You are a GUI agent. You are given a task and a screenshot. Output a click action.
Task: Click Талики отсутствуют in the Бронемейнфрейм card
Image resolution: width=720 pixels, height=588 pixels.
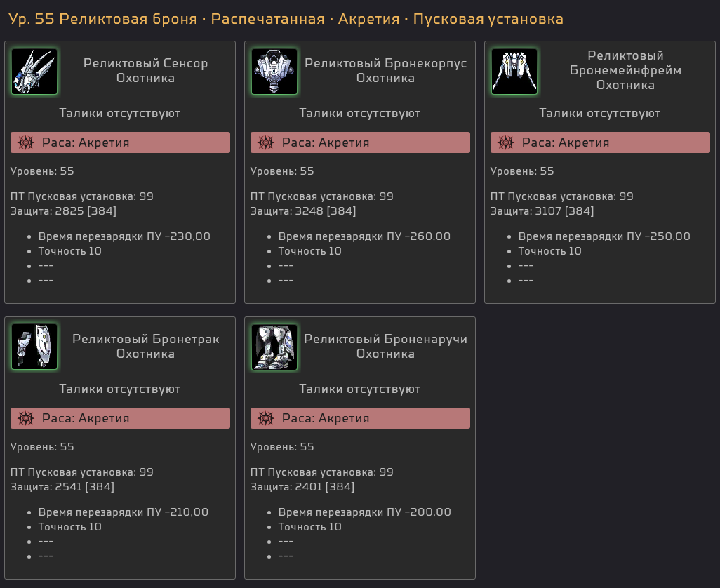click(x=600, y=113)
